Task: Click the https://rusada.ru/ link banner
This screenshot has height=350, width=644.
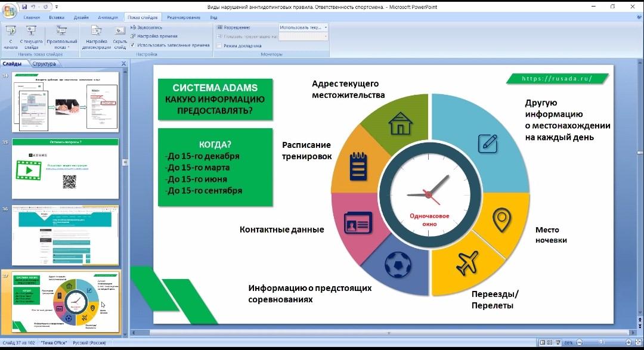Action: (x=557, y=79)
